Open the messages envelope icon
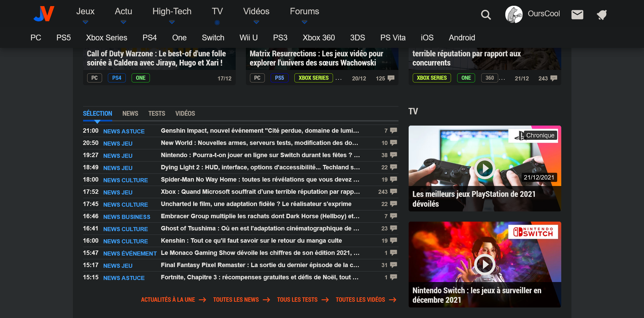The height and width of the screenshot is (318, 644). click(577, 15)
